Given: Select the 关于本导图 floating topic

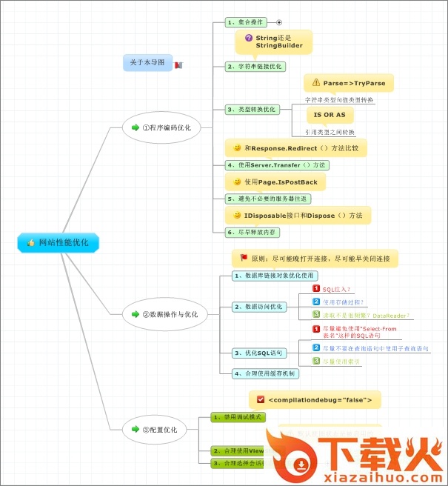Looking at the screenshot, I should (x=148, y=63).
